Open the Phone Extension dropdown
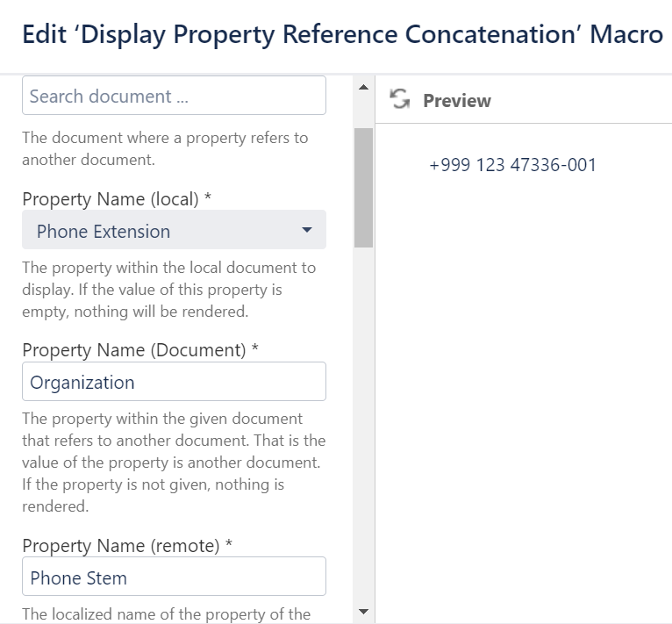The image size is (672, 624). pos(174,230)
